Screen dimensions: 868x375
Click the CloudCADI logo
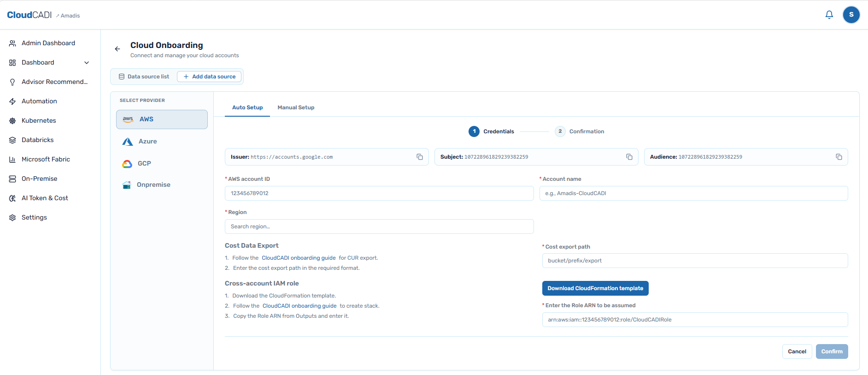pos(29,15)
